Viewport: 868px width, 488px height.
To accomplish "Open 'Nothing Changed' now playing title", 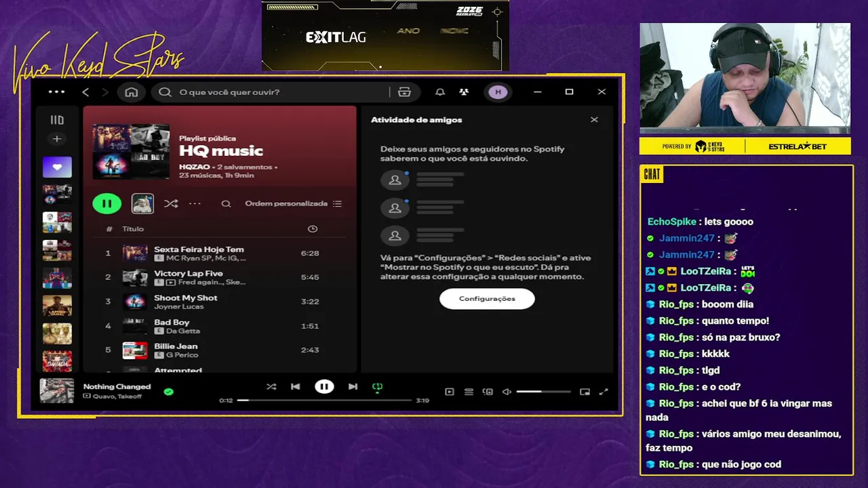I will tap(117, 387).
